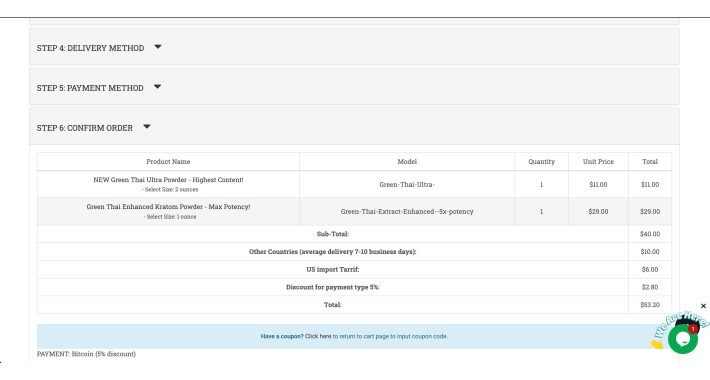
Task: Collapse Step 6 Confirm Order arrow
Action: (x=147, y=126)
